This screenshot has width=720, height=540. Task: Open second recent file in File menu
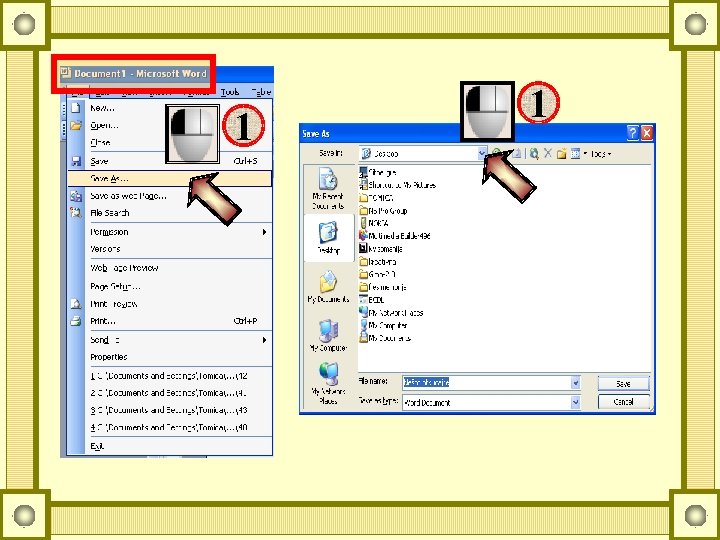pyautogui.click(x=169, y=393)
